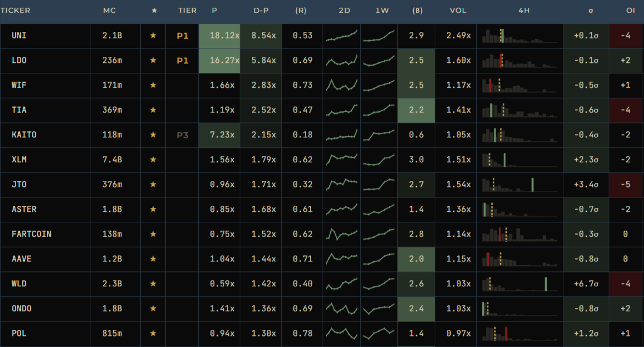
Task: Open the WLD 4H volume histogram
Action: 520,284
